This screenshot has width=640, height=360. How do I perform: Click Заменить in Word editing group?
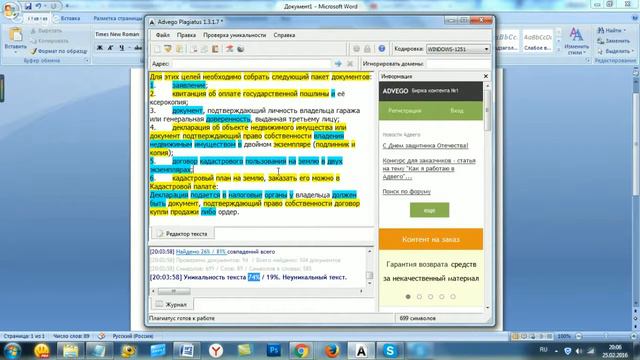613,41
